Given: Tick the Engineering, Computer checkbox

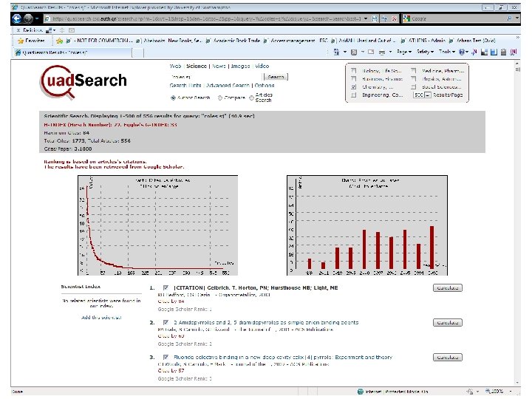Looking at the screenshot, I should (x=353, y=95).
